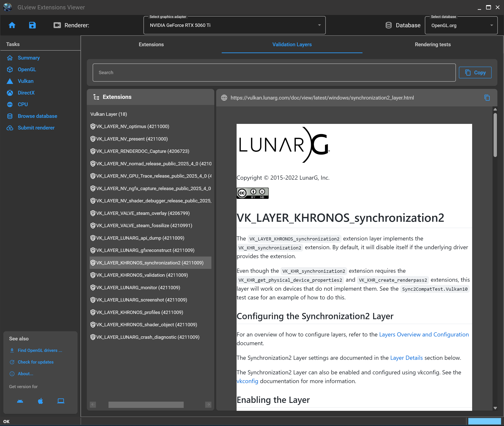504x426 pixels.
Task: Switch to the Rendering tests tab
Action: pyautogui.click(x=433, y=44)
